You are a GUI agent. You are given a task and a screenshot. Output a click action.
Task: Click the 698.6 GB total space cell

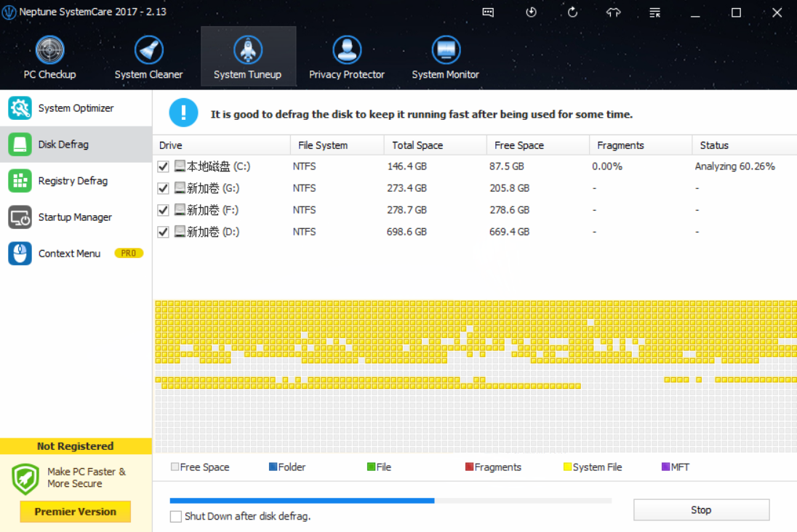pyautogui.click(x=406, y=232)
